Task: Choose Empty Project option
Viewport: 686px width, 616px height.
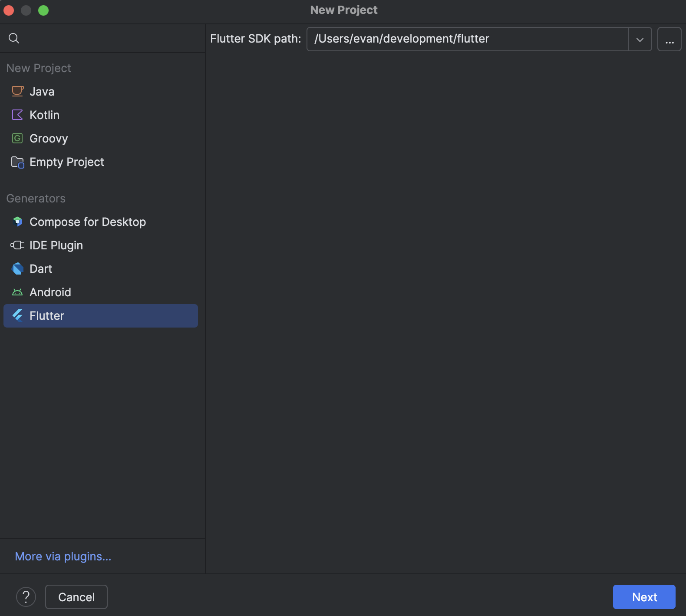Action: click(101, 162)
